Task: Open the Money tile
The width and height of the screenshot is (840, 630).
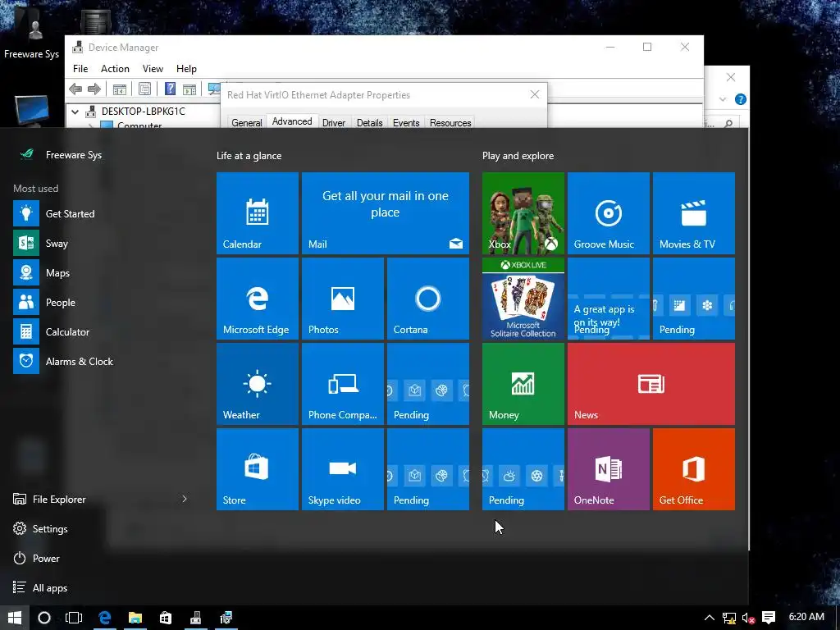Action: [x=523, y=384]
